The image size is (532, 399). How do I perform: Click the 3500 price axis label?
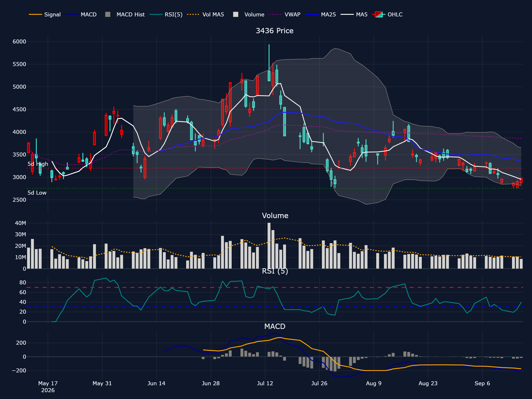tap(19, 155)
